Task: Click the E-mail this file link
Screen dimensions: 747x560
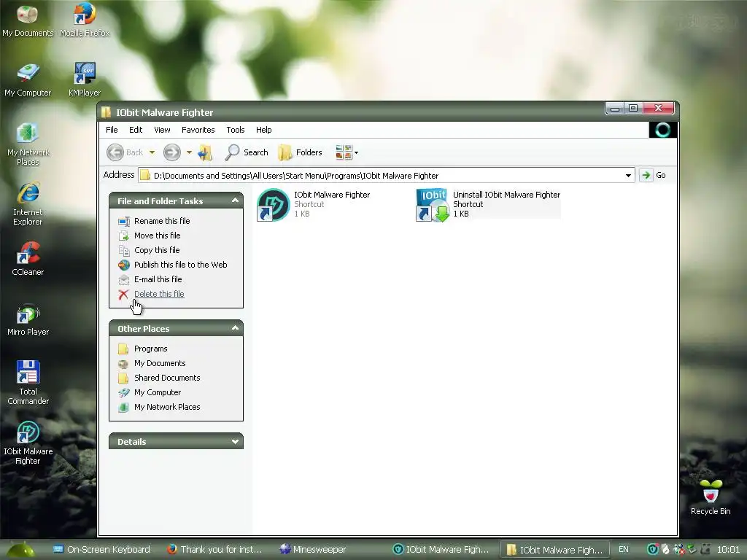Action: 158,279
